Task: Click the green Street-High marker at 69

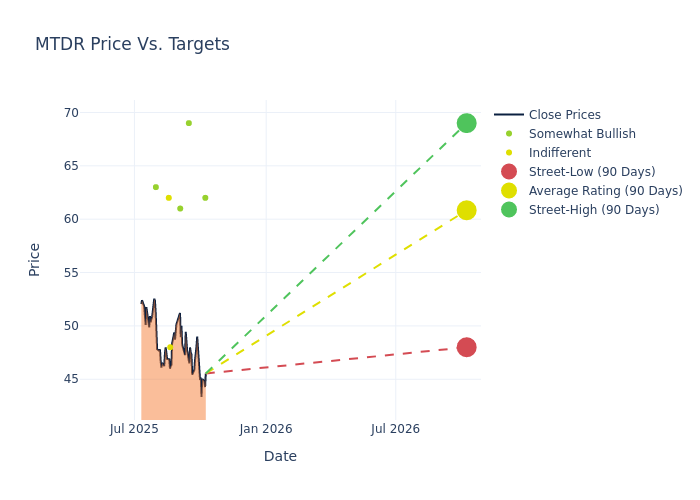Action: (x=466, y=123)
